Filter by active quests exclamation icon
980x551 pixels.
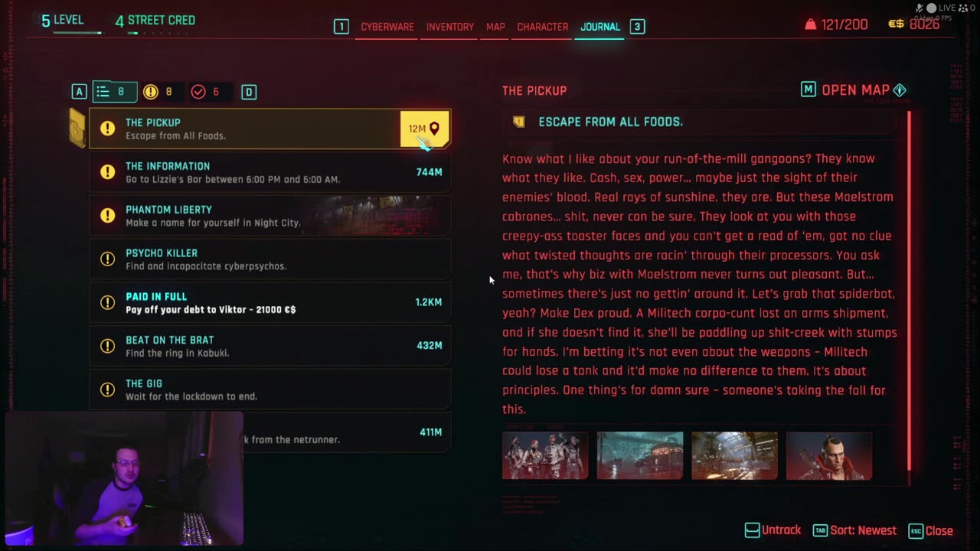(151, 92)
